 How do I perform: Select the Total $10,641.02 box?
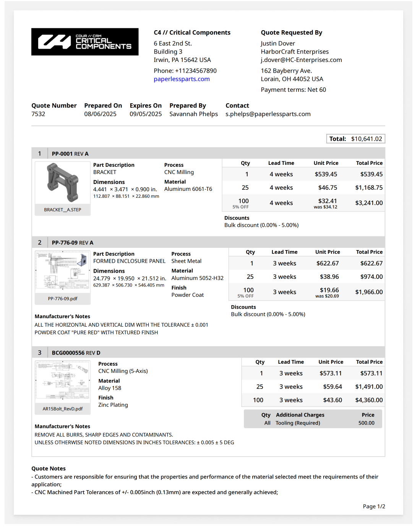point(355,139)
